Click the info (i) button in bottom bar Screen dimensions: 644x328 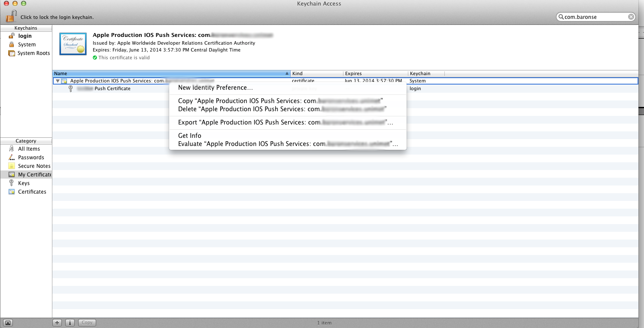coord(70,322)
